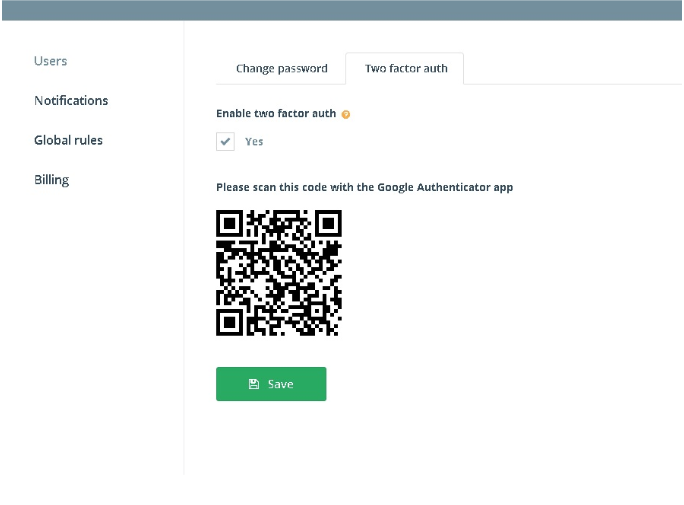This screenshot has width=684, height=505.
Task: Select the Two factor auth tab
Action: [x=406, y=68]
